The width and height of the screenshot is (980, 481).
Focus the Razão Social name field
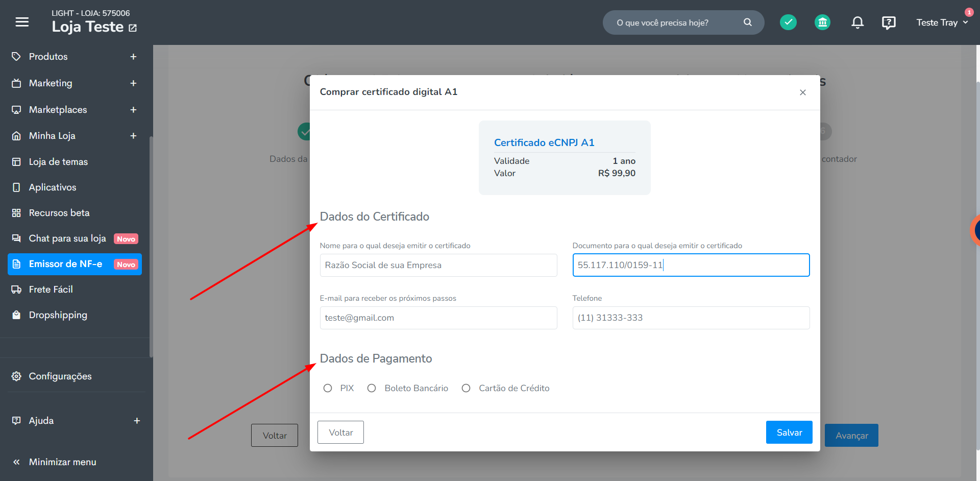(438, 265)
